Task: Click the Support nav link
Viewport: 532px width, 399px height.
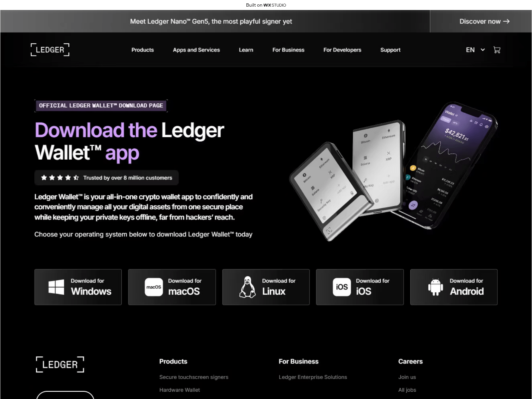Action: (390, 50)
